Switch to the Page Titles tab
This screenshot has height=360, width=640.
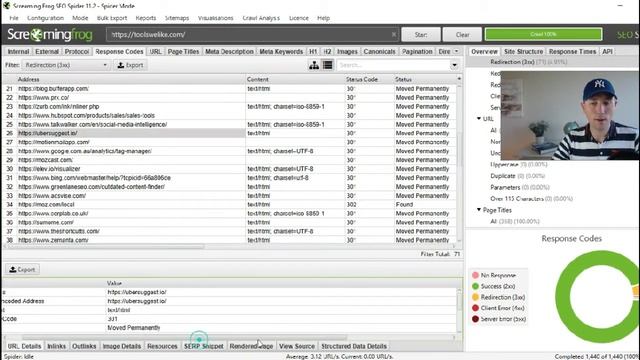pyautogui.click(x=183, y=51)
